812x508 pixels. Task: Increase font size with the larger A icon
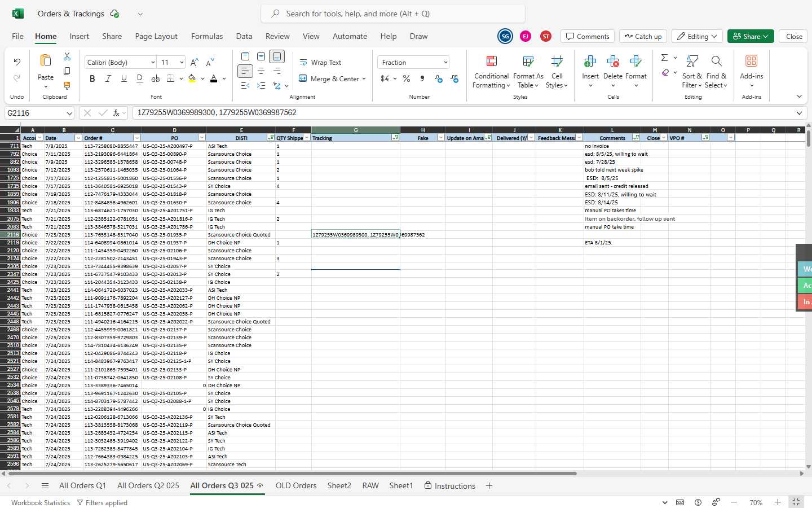(195, 62)
